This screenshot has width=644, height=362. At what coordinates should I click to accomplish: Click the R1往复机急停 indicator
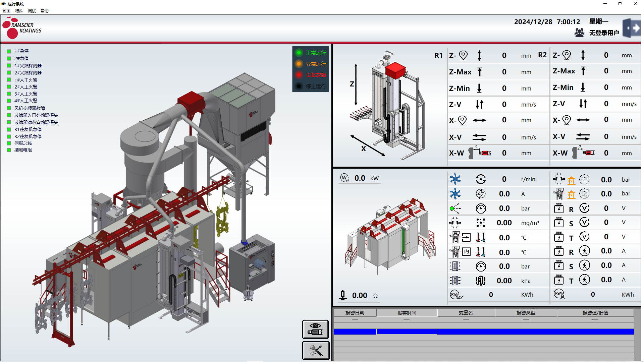[9, 129]
